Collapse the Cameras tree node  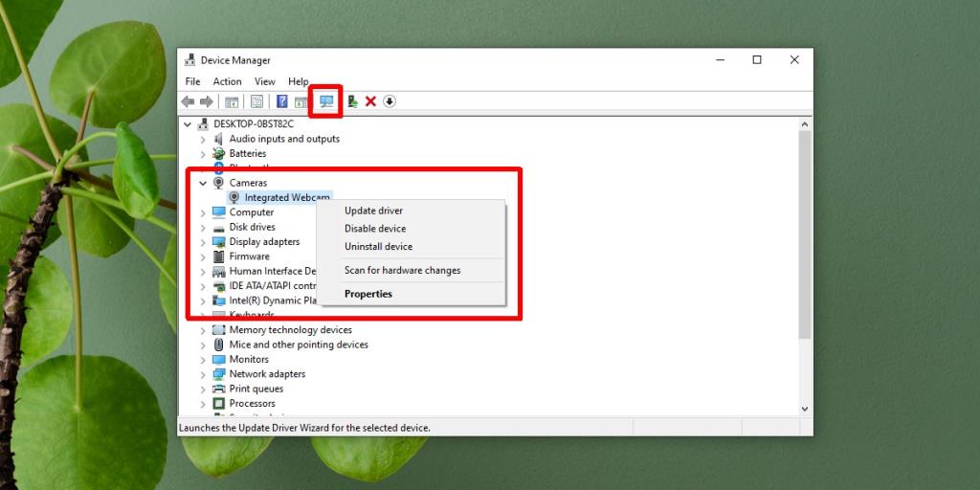click(203, 183)
